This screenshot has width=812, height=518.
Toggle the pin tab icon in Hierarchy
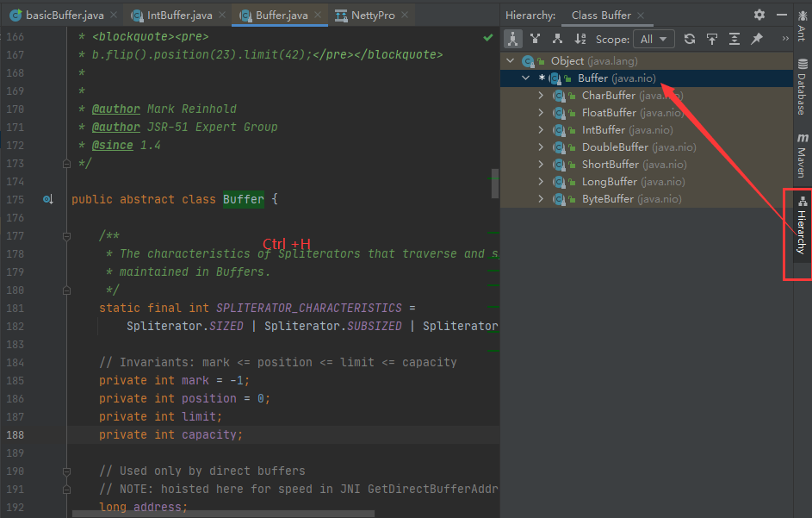[757, 39]
